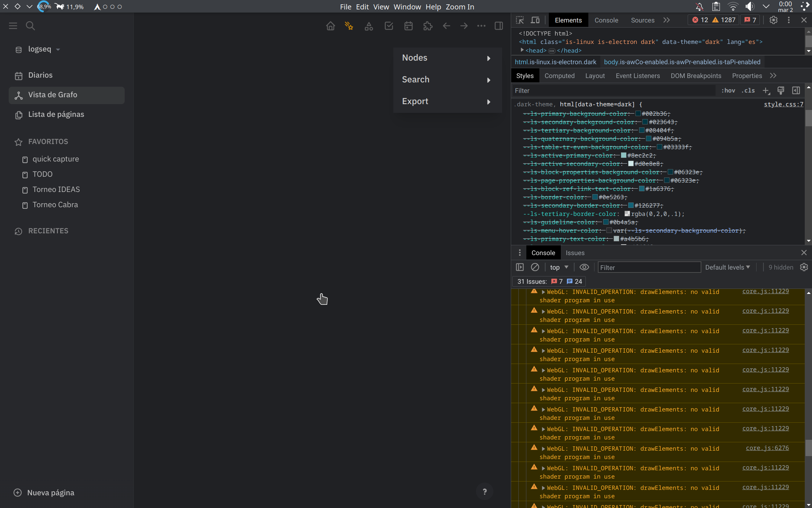Toggle .cls element classes panel
Viewport: 812px width, 508px height.
[x=748, y=91]
